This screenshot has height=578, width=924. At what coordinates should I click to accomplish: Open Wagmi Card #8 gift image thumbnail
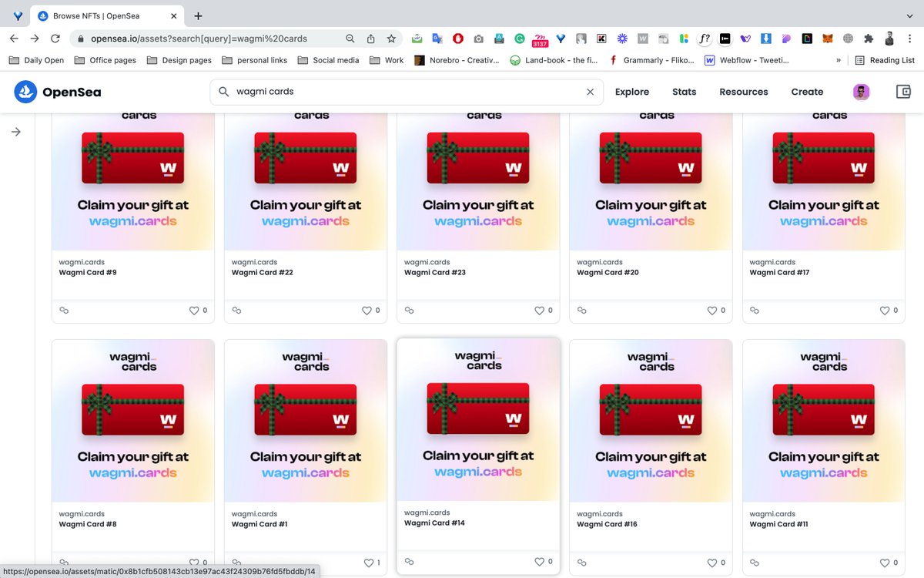pyautogui.click(x=133, y=421)
